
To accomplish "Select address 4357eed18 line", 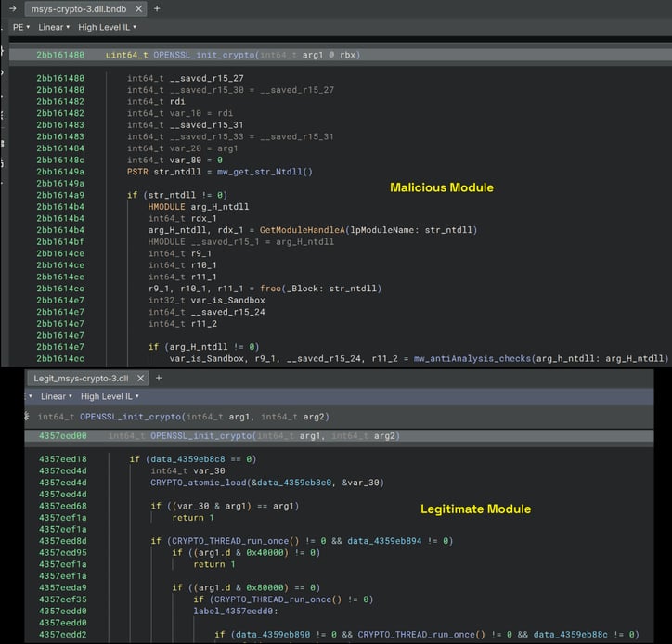I will pyautogui.click(x=62, y=459).
